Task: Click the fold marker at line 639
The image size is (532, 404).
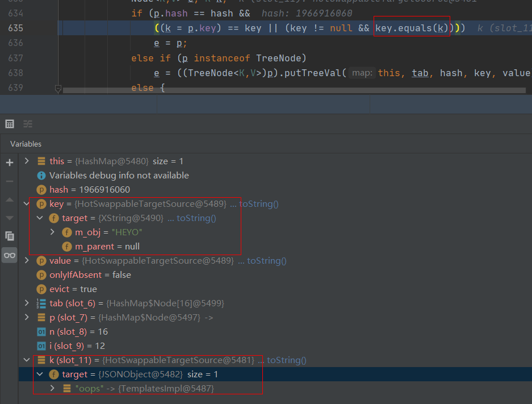Action: 58,88
